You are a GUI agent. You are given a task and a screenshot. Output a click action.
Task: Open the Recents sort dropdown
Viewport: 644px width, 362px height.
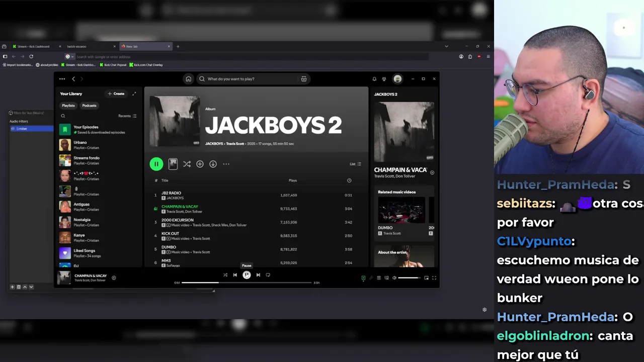coord(127,116)
